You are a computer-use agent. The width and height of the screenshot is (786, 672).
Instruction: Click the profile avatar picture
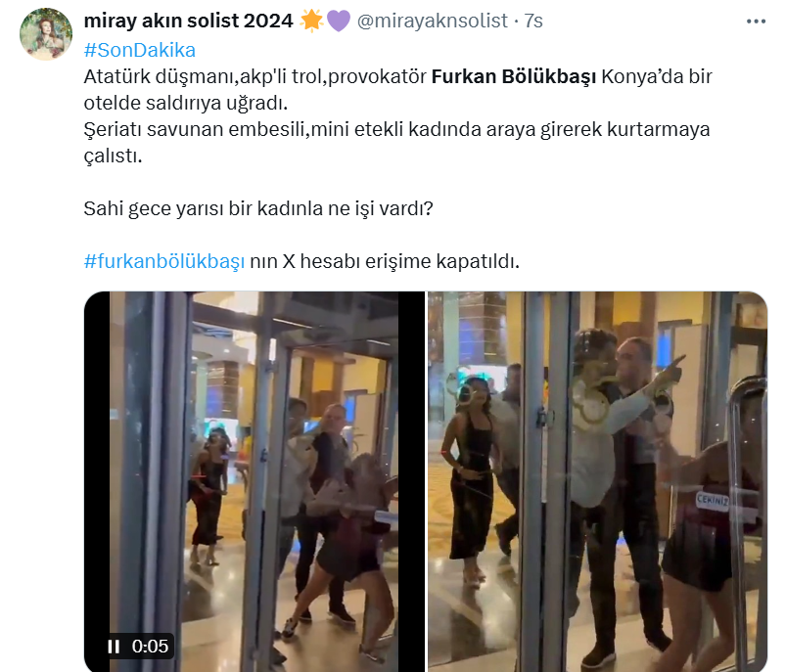[46, 34]
